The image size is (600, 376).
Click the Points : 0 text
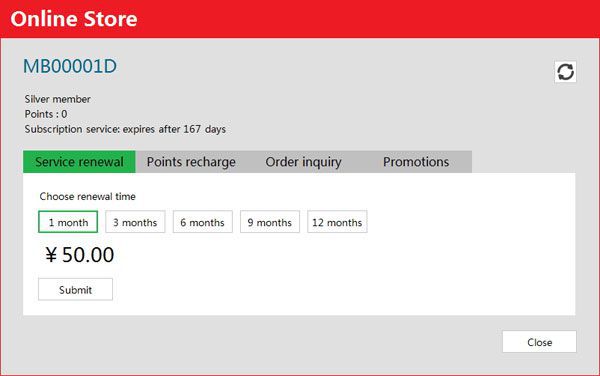click(x=46, y=114)
